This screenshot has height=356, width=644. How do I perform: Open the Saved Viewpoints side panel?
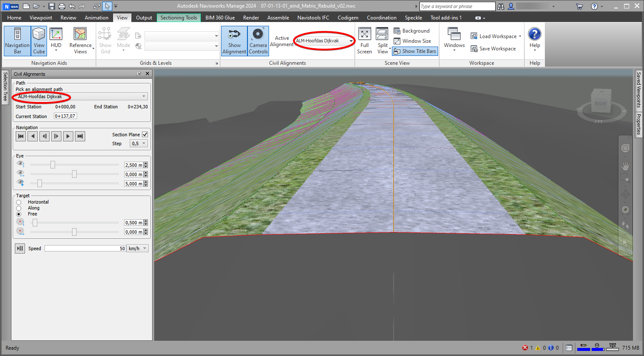pos(638,90)
